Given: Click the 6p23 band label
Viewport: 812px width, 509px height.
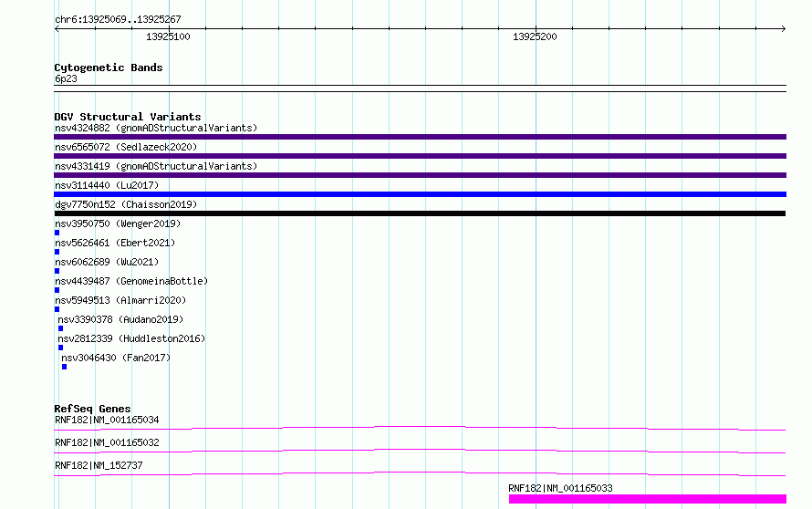Looking at the screenshot, I should tap(66, 78).
